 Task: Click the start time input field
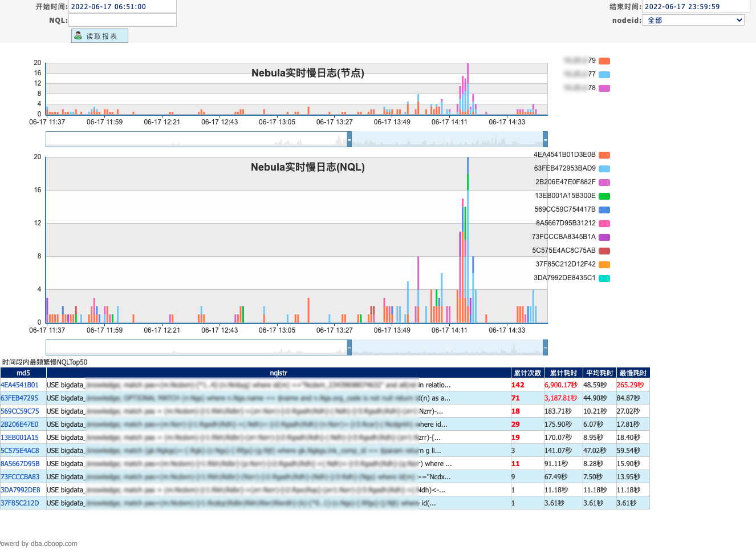(122, 7)
